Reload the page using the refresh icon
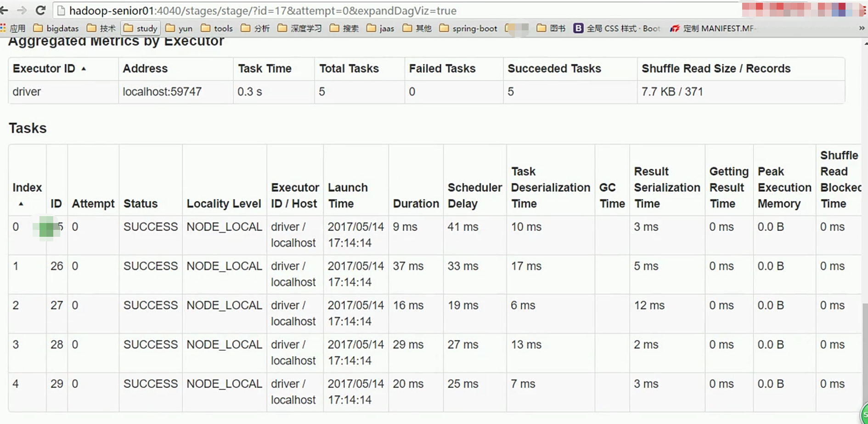 pos(41,10)
